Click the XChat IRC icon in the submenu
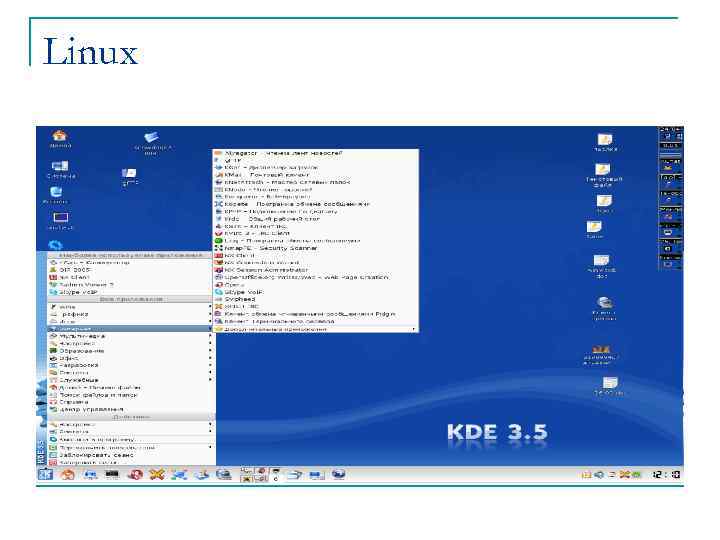 point(219,307)
